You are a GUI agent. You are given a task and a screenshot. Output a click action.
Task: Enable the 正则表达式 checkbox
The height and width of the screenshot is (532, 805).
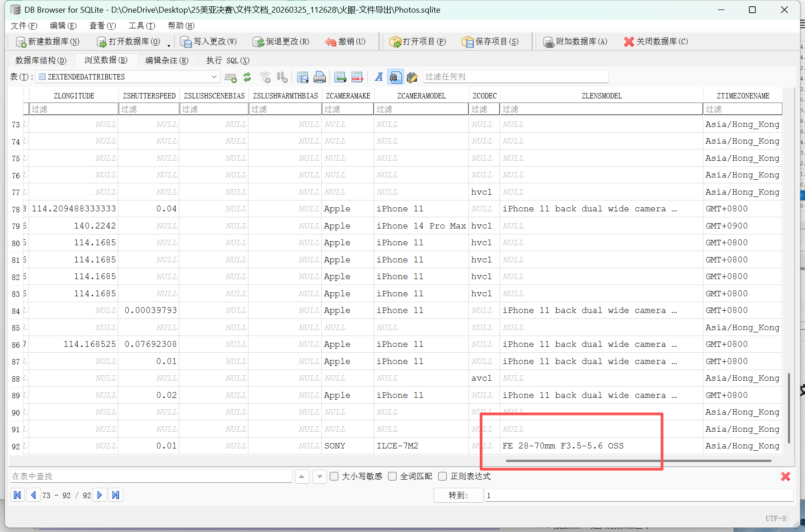[443, 476]
